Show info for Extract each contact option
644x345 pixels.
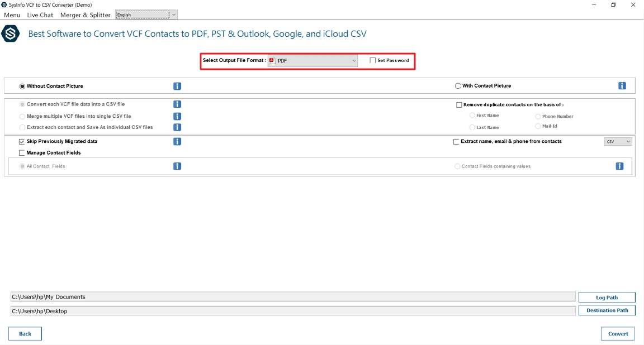(177, 127)
